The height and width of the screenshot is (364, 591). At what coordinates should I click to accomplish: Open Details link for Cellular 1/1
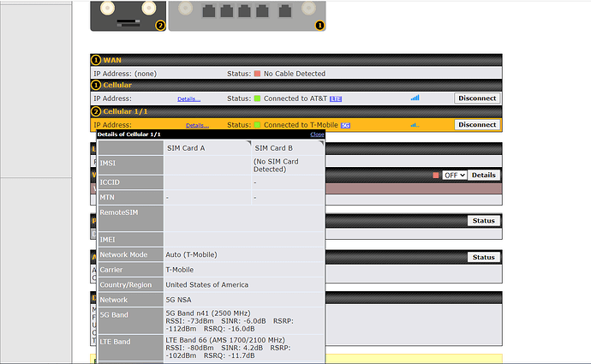(197, 126)
